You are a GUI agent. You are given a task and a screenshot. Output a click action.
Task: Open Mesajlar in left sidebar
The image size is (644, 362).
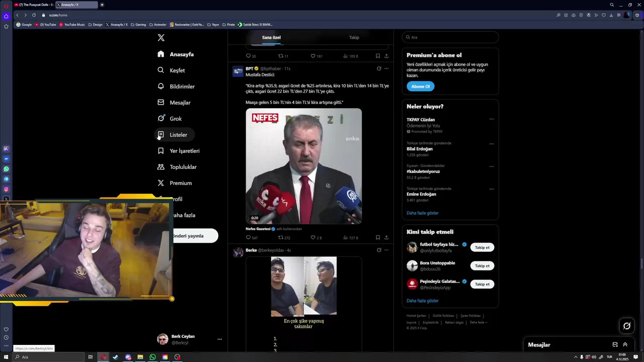pos(174,103)
